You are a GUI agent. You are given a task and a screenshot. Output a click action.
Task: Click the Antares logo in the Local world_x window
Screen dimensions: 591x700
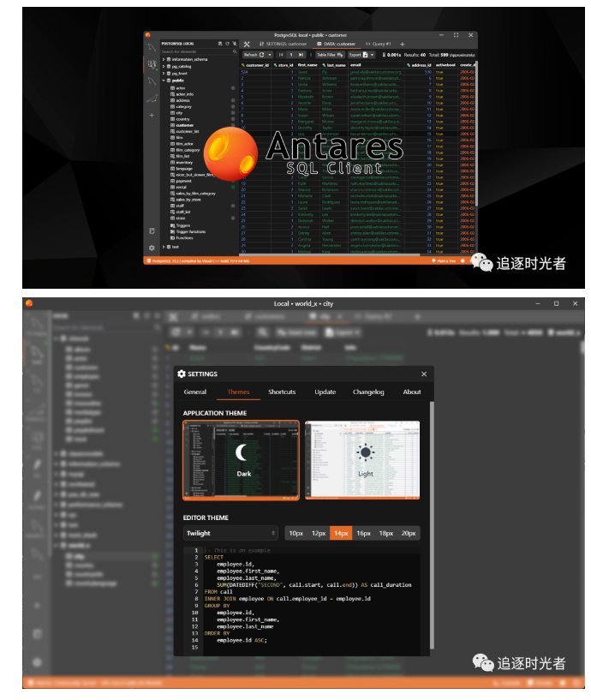pyautogui.click(x=29, y=303)
